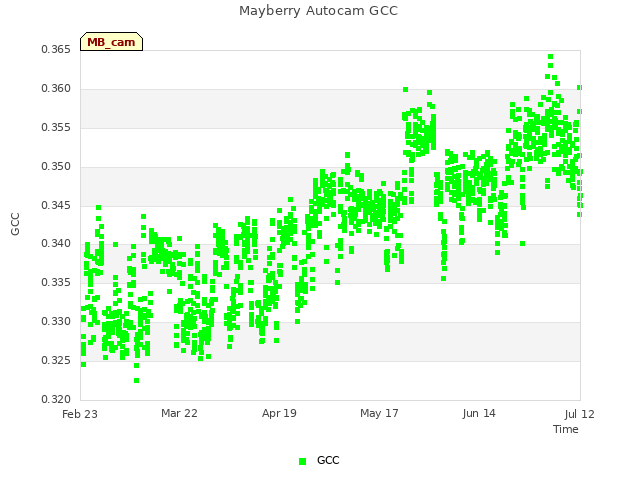Viewport: 640px width, 480px height.
Task: Click the 0.345 y-axis value
Action: (56, 205)
